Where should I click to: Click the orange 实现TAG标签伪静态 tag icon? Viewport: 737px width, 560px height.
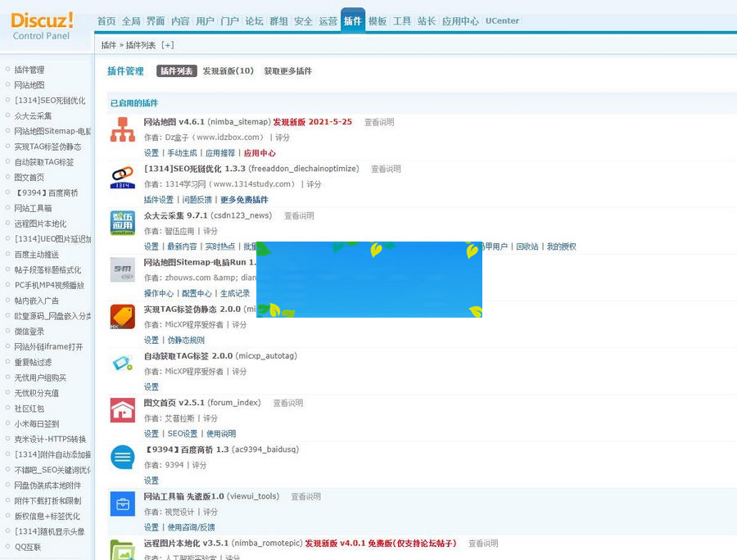pyautogui.click(x=121, y=318)
